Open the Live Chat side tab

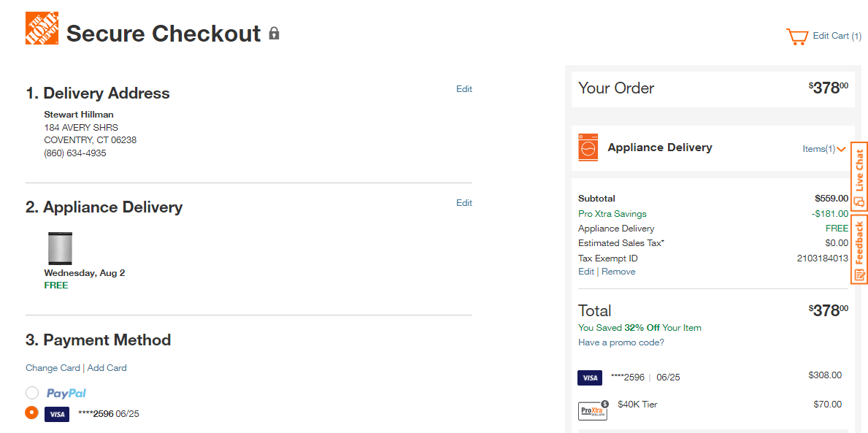(859, 177)
